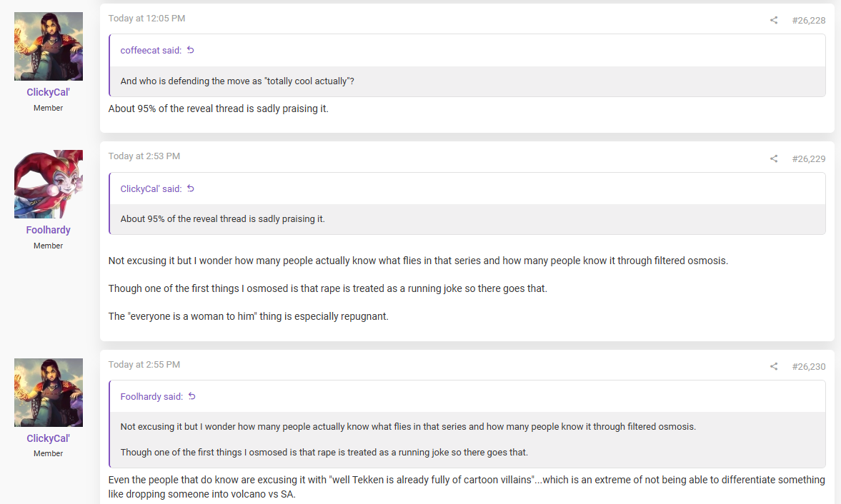Share post #26,230 via share icon
Screen dimensions: 841x504
773,366
